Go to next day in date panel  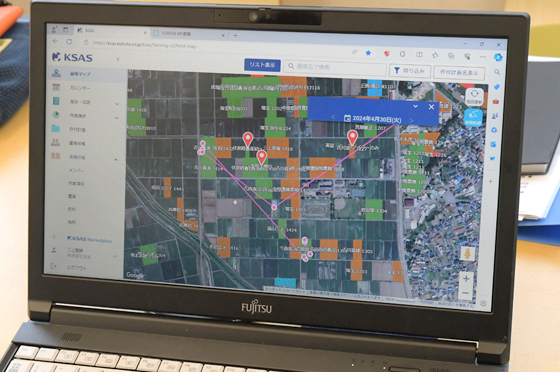point(411,121)
